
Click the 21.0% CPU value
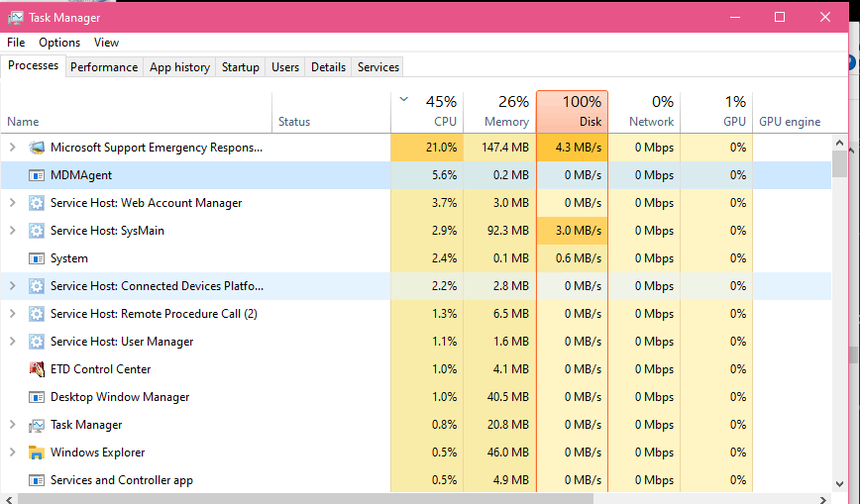pyautogui.click(x=441, y=148)
